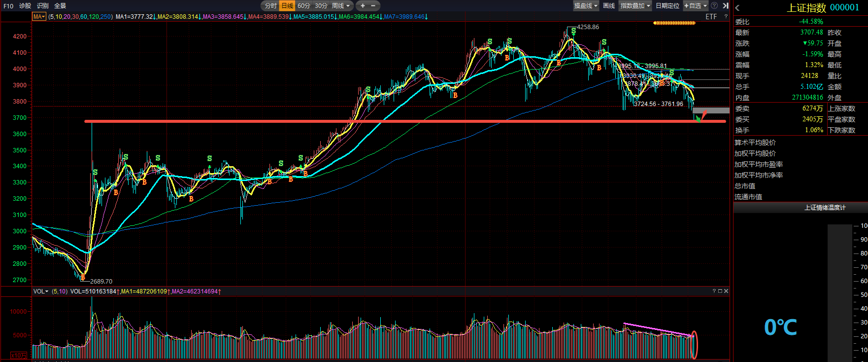The width and height of the screenshot is (868, 362).
Task: Switch to 30分 chart period
Action: pyautogui.click(x=321, y=6)
